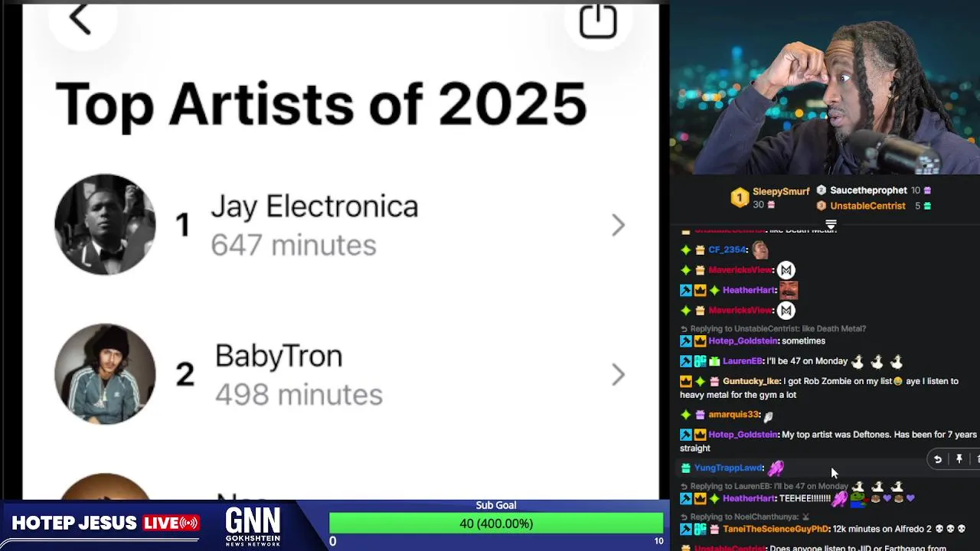Open BabyTron's circular artist photo
Screen dimensions: 980x551
pos(105,373)
